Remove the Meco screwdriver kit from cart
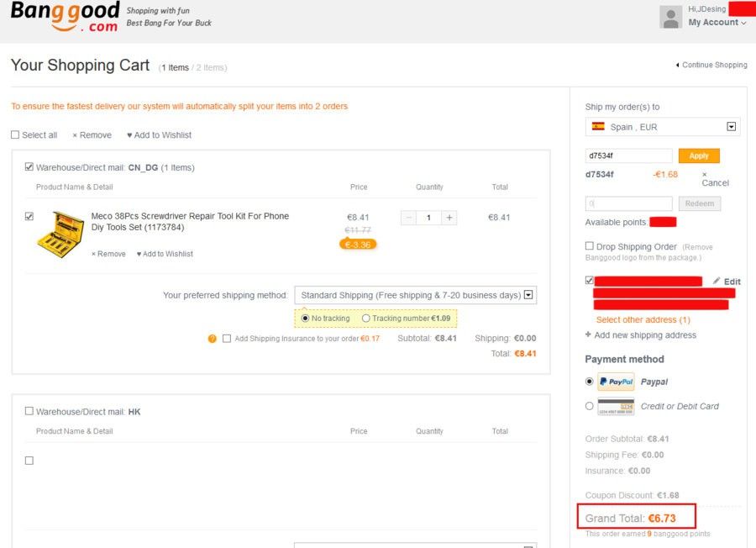756x548 pixels. 108,254
